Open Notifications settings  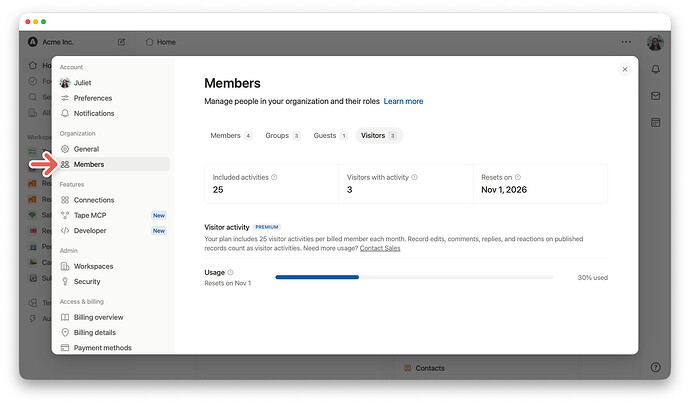pos(114,114)
